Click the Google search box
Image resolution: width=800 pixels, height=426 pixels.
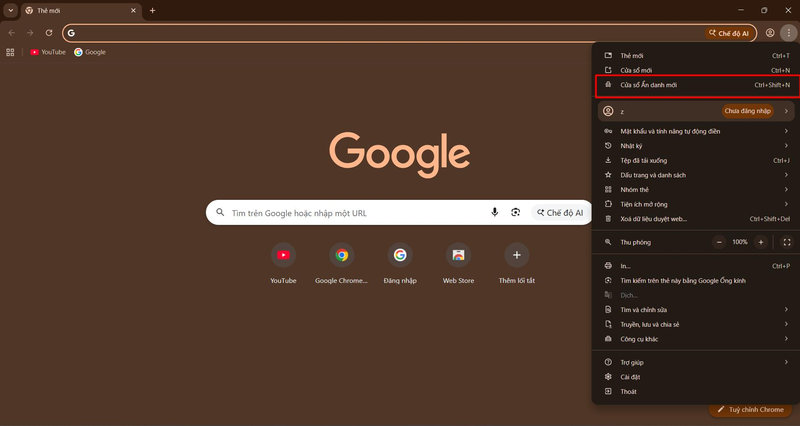(399, 212)
